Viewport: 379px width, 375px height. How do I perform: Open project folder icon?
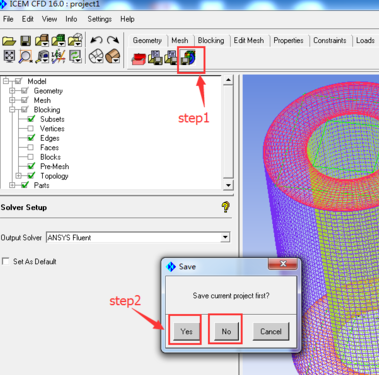click(9, 41)
